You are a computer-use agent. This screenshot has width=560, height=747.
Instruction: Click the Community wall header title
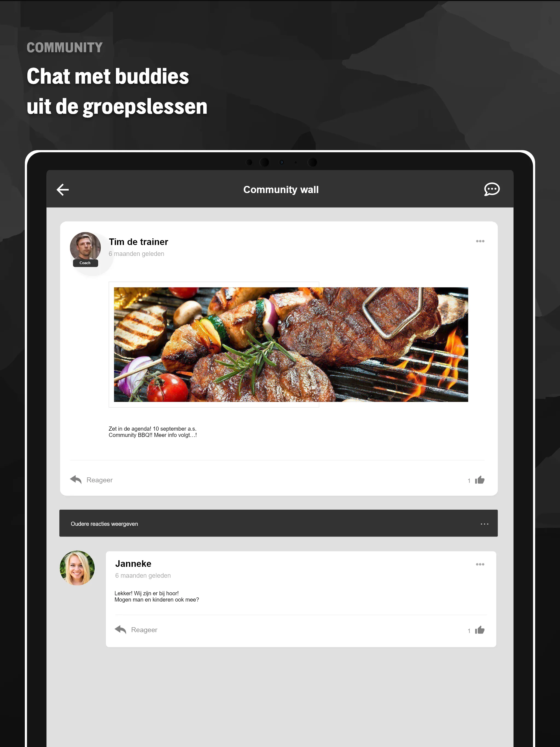[x=280, y=189]
